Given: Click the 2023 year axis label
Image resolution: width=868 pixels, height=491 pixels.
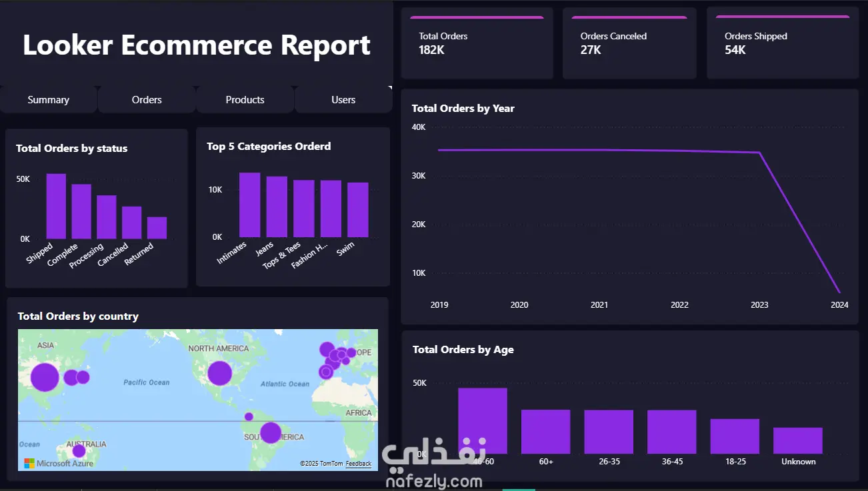Looking at the screenshot, I should [x=759, y=305].
